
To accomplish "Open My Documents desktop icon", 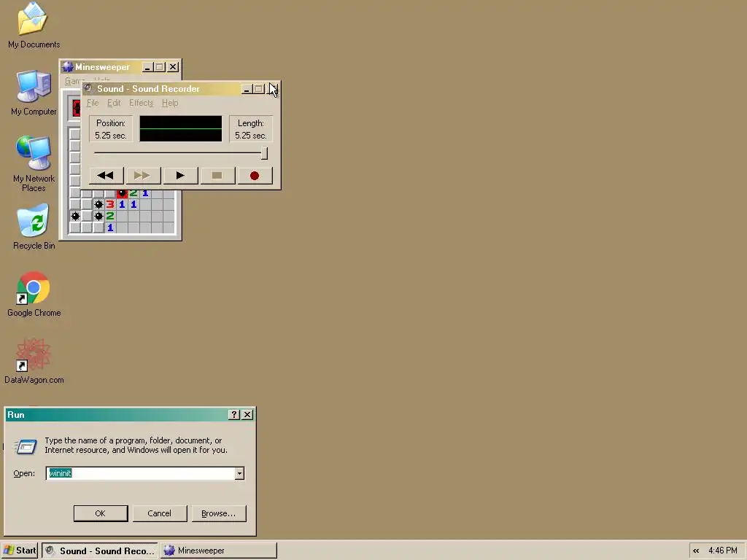I will tap(34, 25).
